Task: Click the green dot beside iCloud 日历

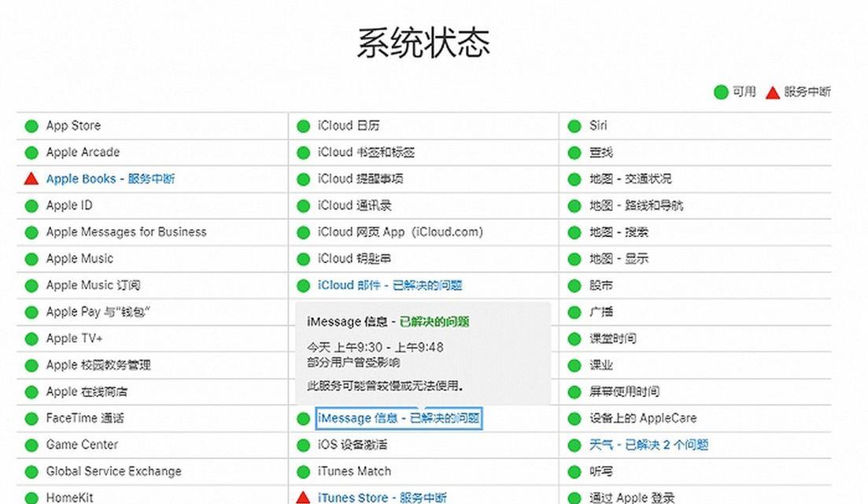Action: [x=303, y=126]
